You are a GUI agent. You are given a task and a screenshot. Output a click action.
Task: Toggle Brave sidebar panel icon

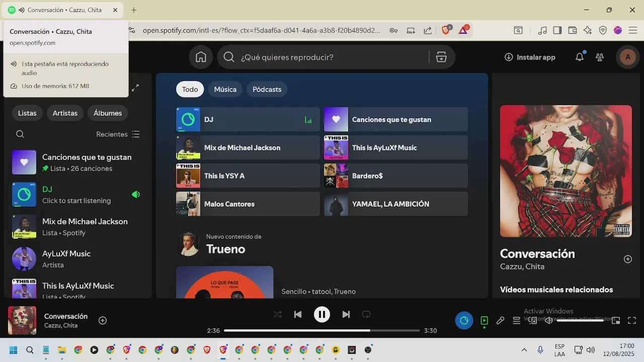(x=557, y=30)
